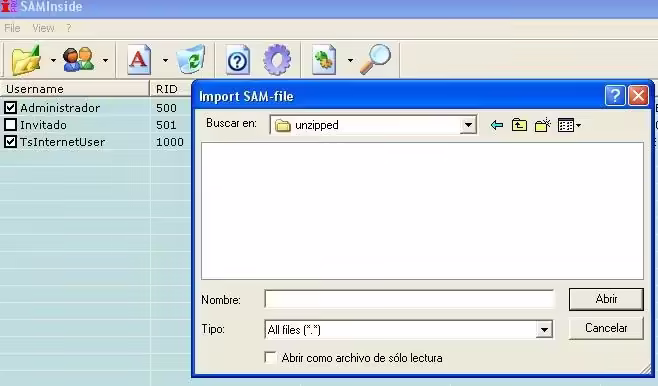Sort by the Username column header
Image resolution: width=658 pixels, height=386 pixels.
(75, 89)
